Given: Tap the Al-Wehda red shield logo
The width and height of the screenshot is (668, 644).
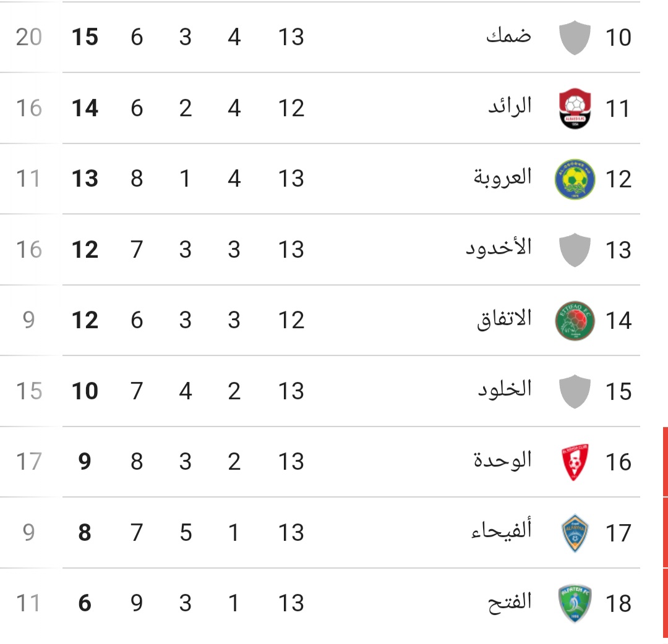Looking at the screenshot, I should click(575, 462).
